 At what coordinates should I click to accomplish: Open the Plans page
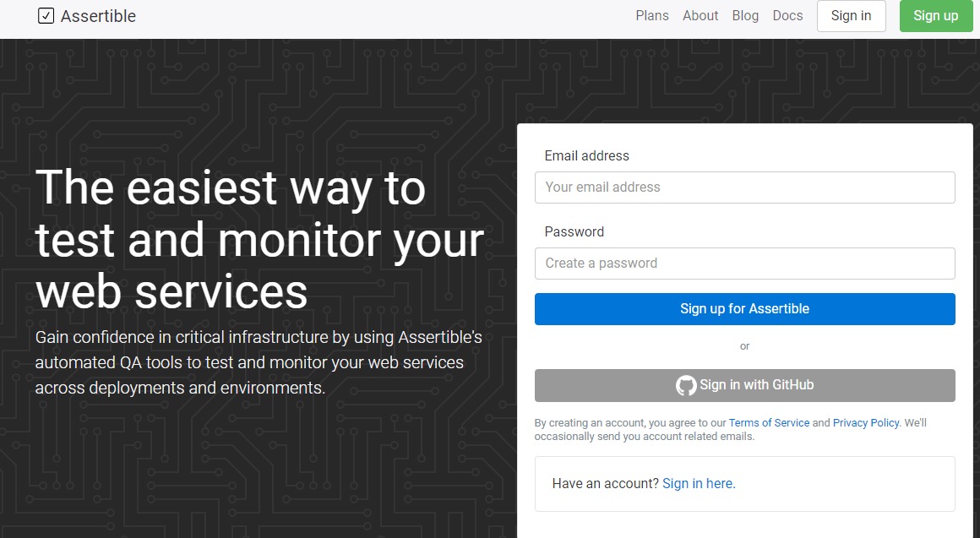tap(652, 15)
